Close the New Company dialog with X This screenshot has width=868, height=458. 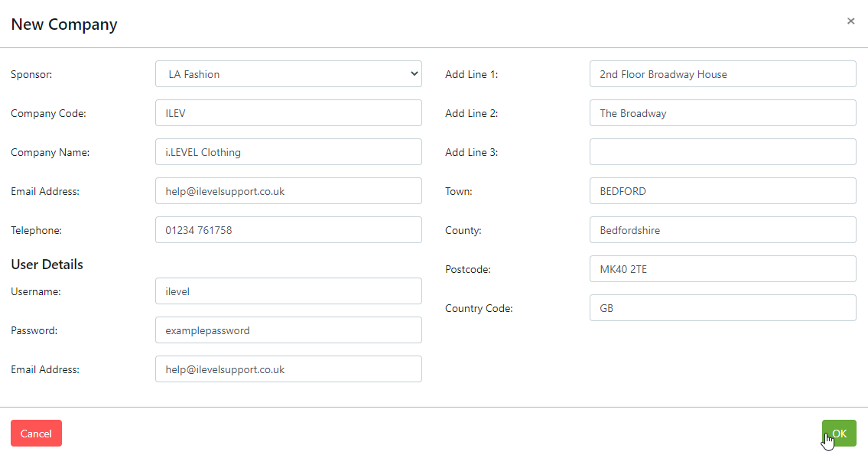click(x=850, y=21)
